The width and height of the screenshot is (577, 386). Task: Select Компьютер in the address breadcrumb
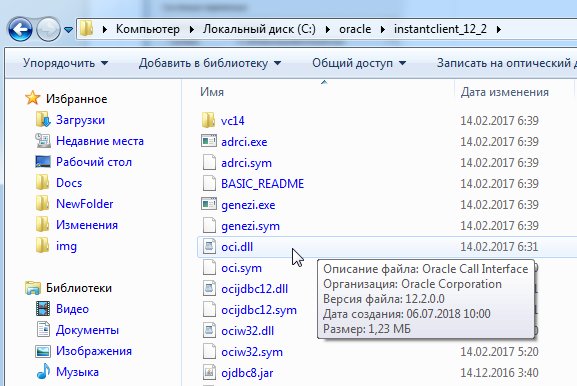pyautogui.click(x=148, y=29)
